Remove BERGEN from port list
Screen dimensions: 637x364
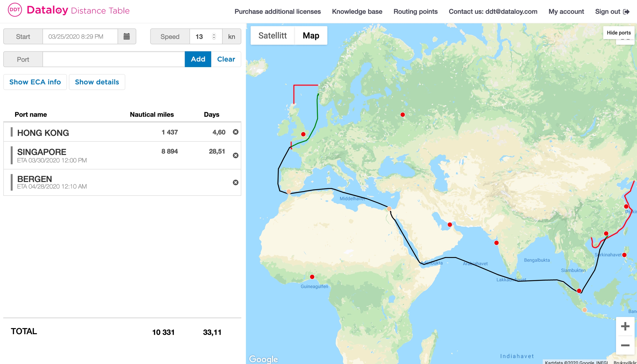pyautogui.click(x=236, y=183)
